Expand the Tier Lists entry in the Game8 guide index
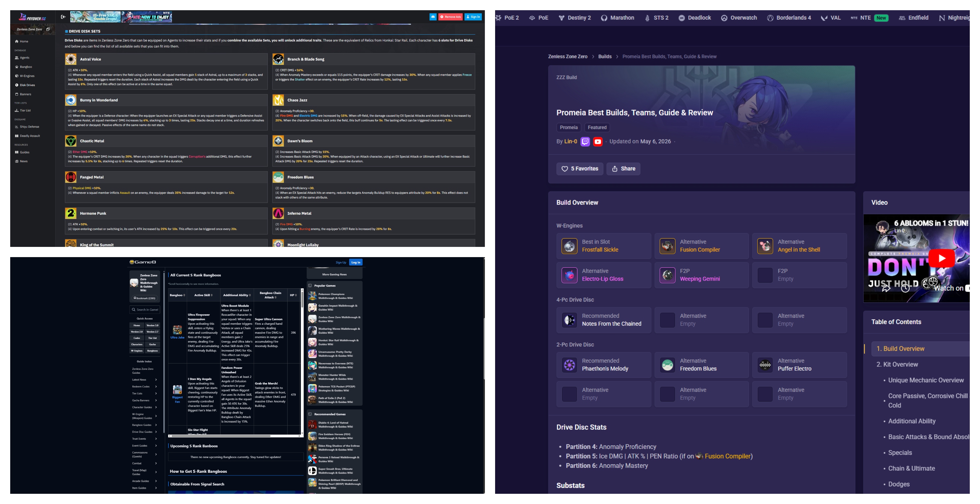 point(144,393)
